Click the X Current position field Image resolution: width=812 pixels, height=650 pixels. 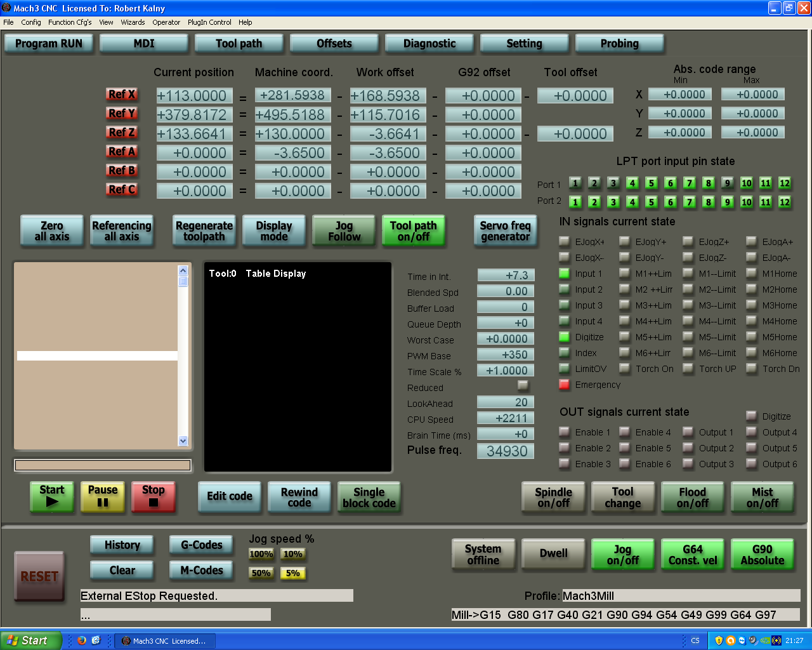tap(194, 96)
